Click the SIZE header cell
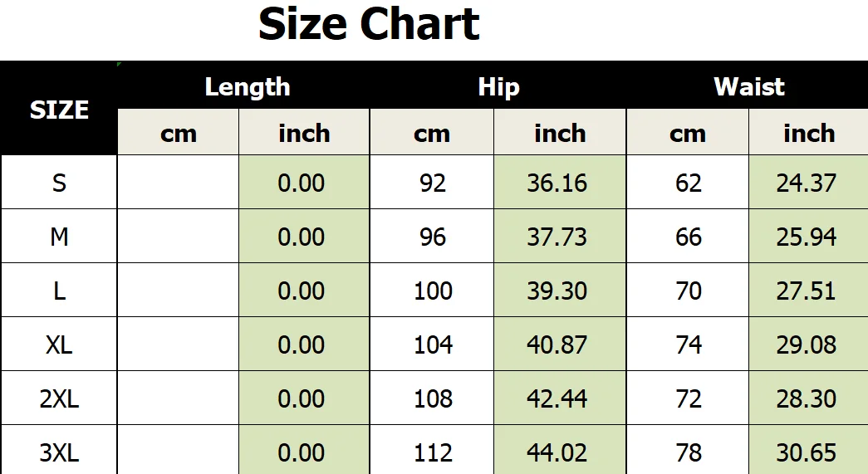Image resolution: width=868 pixels, height=474 pixels. click(59, 109)
